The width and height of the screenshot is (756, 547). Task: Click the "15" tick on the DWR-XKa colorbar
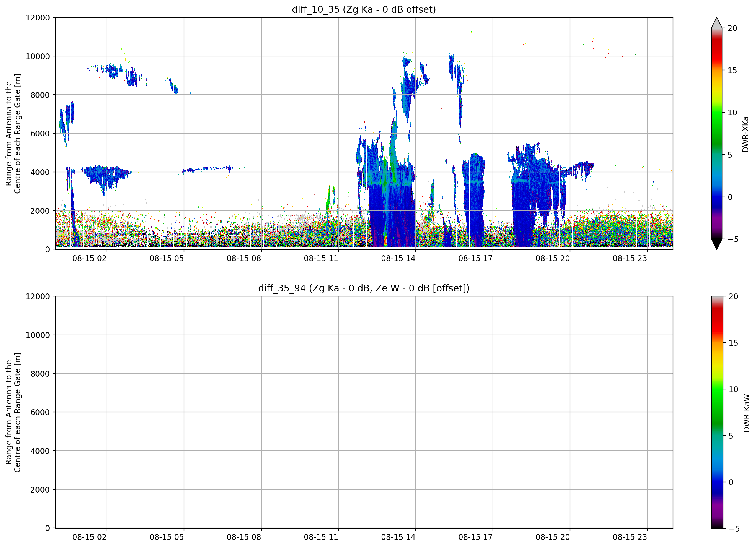pos(732,71)
